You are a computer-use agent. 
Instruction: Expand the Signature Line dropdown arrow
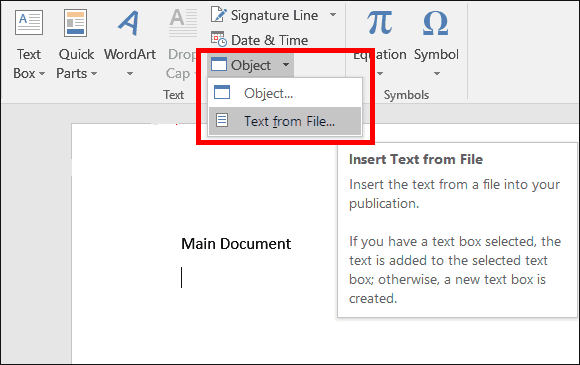333,15
